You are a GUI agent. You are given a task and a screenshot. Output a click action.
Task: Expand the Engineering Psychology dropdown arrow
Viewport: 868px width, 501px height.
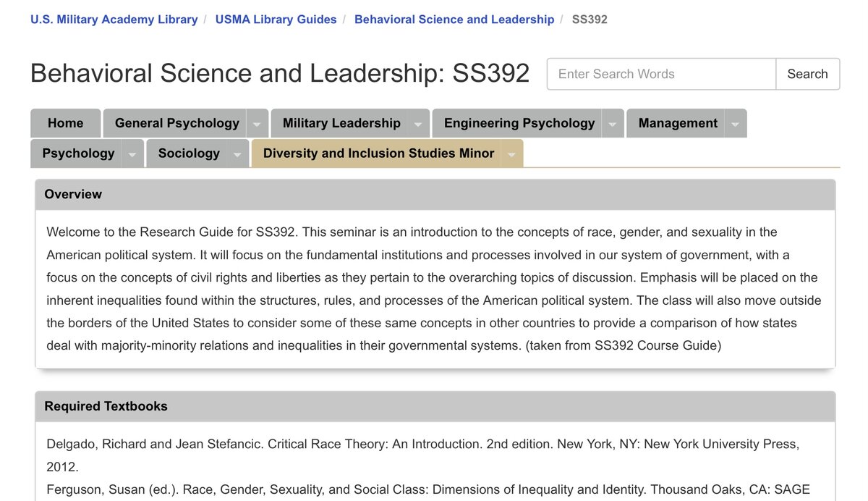(x=613, y=124)
